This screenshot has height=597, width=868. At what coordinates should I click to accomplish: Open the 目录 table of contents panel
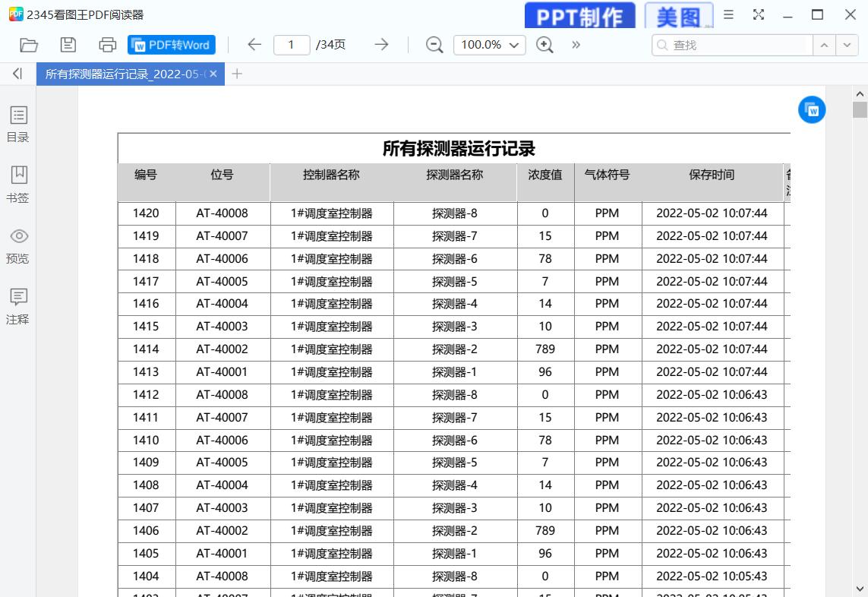pos(18,125)
